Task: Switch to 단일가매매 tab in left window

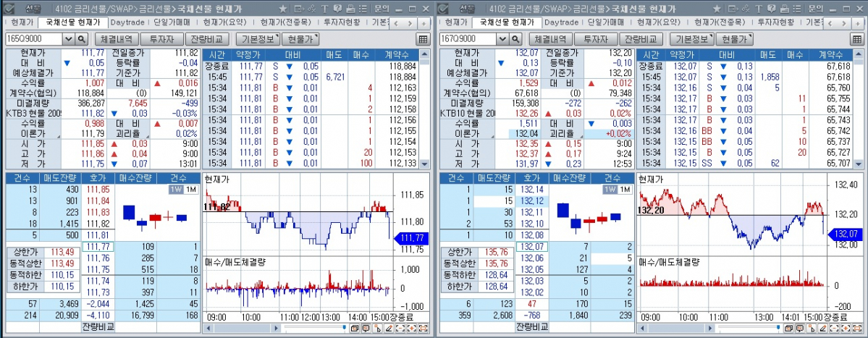Action: (x=172, y=22)
